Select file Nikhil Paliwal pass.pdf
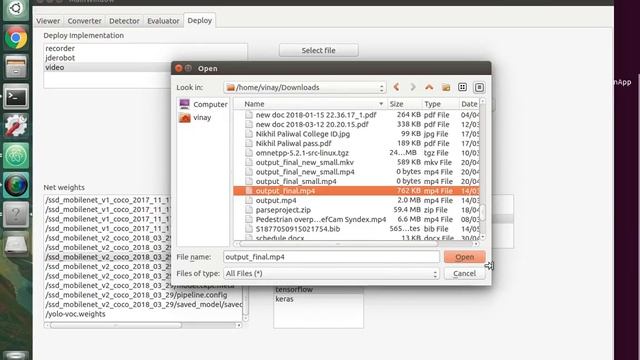 tap(356, 143)
